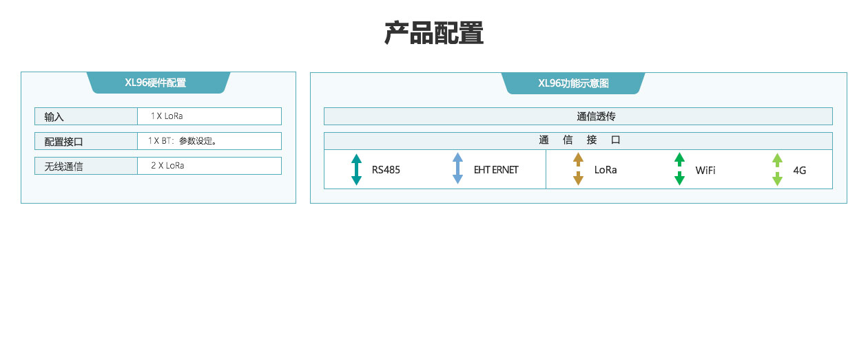868x355 pixels.
Task: Click the 产品配置 page title
Action: [x=434, y=33]
